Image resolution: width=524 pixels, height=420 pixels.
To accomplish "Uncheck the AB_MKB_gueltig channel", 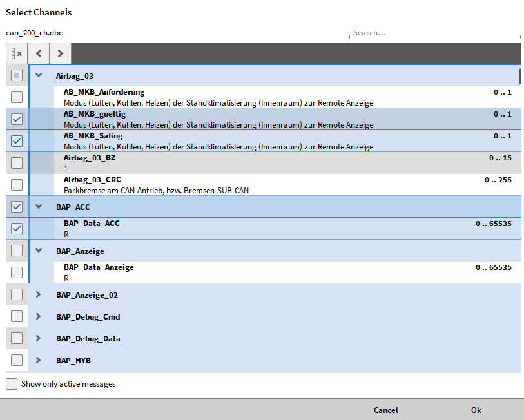I will click(x=17, y=119).
